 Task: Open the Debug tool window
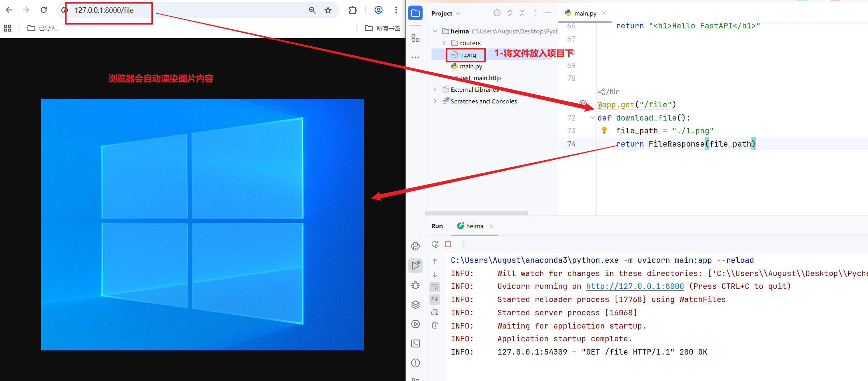415,285
